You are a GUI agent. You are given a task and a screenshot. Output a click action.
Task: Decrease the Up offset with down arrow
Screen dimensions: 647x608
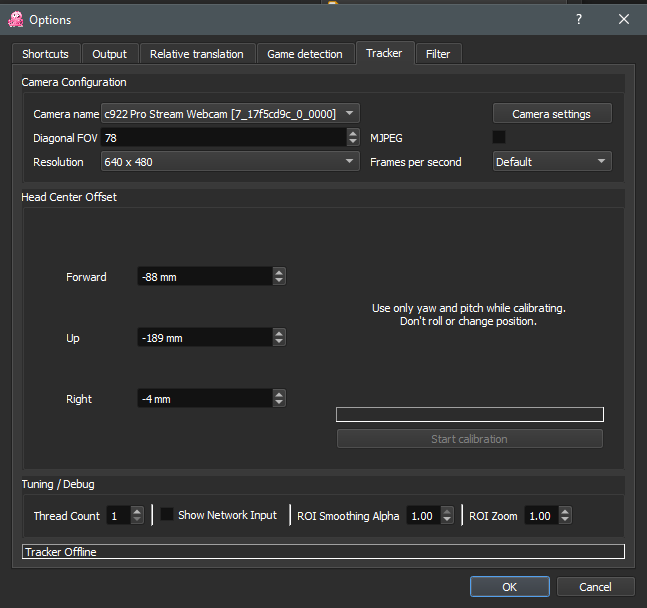click(x=279, y=343)
